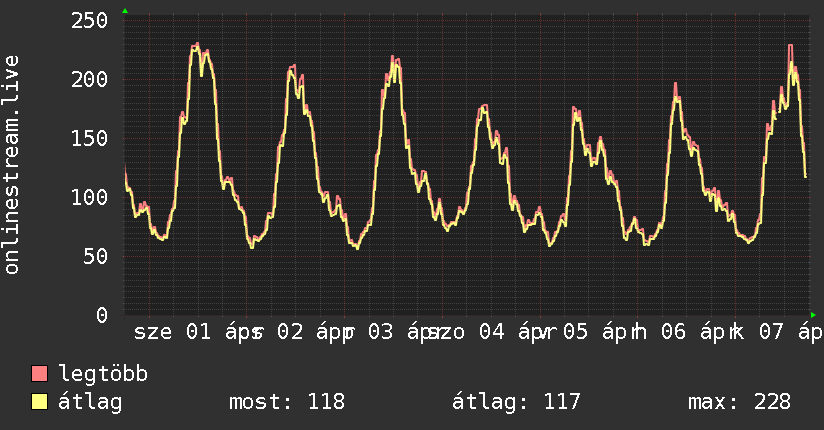
Task: Click the onlinestream.live vertical axis title
Action: [x=12, y=165]
